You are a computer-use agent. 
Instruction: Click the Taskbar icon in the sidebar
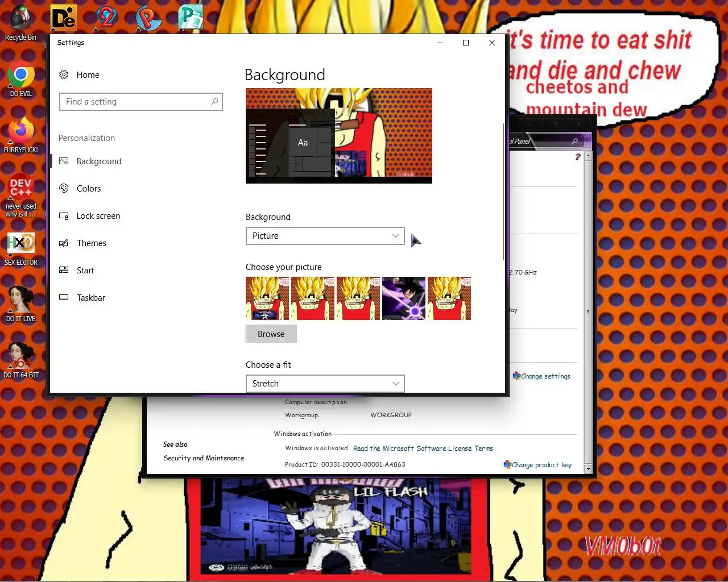pos(64,297)
